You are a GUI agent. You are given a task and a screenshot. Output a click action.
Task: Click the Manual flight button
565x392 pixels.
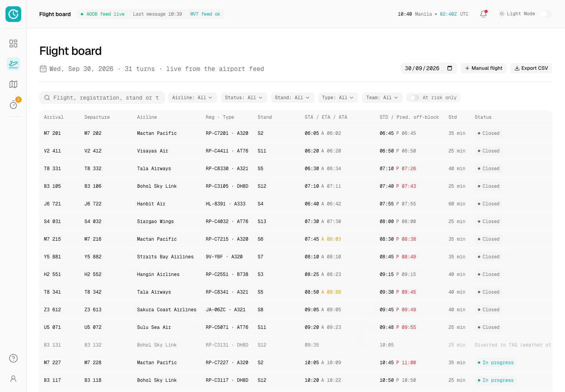click(484, 68)
